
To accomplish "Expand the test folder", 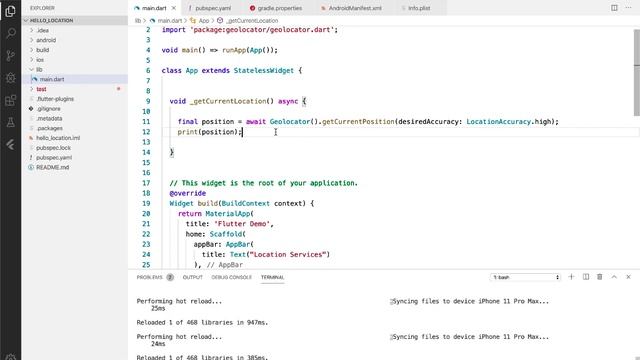I will point(75,89).
